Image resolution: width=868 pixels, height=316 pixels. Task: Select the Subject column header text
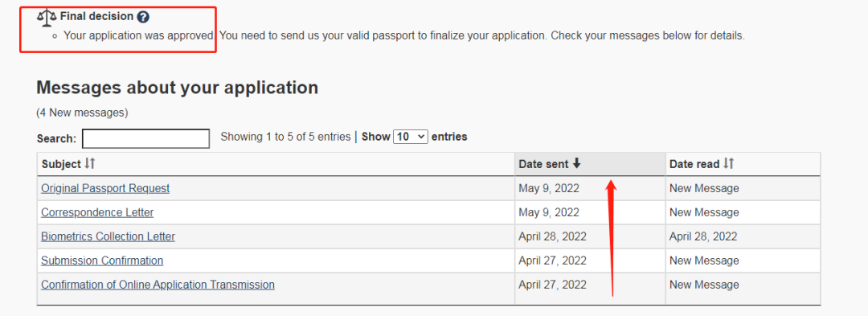(x=61, y=164)
